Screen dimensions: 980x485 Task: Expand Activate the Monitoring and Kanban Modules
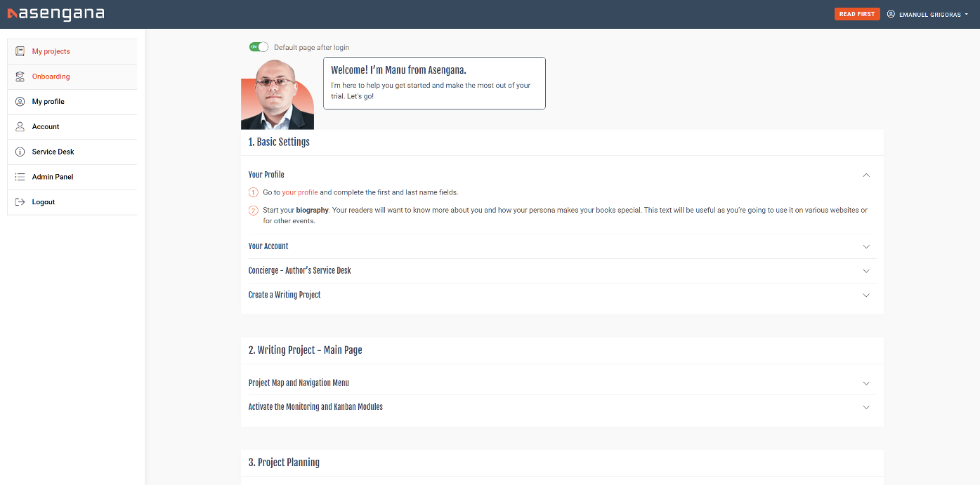(x=866, y=407)
